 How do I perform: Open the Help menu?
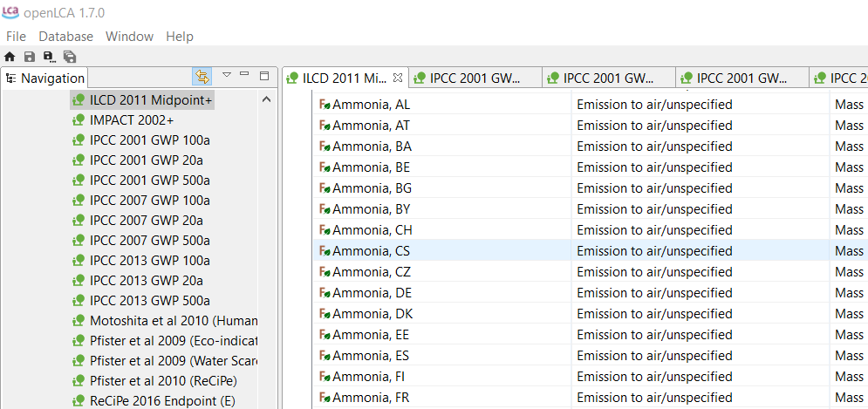coord(180,37)
